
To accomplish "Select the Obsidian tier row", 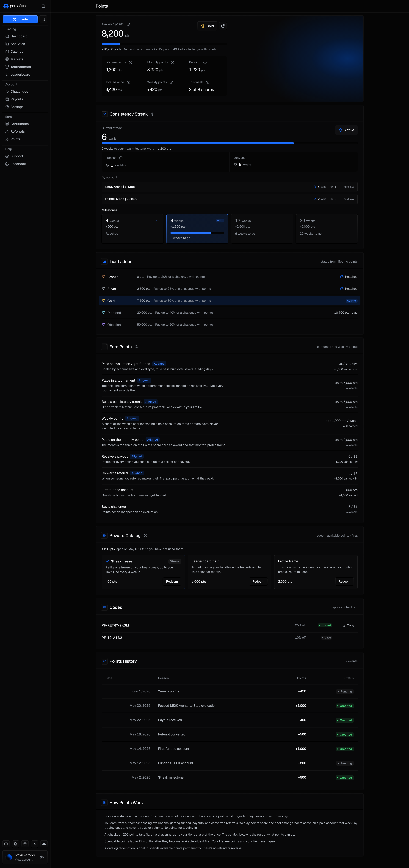I will pos(230,325).
